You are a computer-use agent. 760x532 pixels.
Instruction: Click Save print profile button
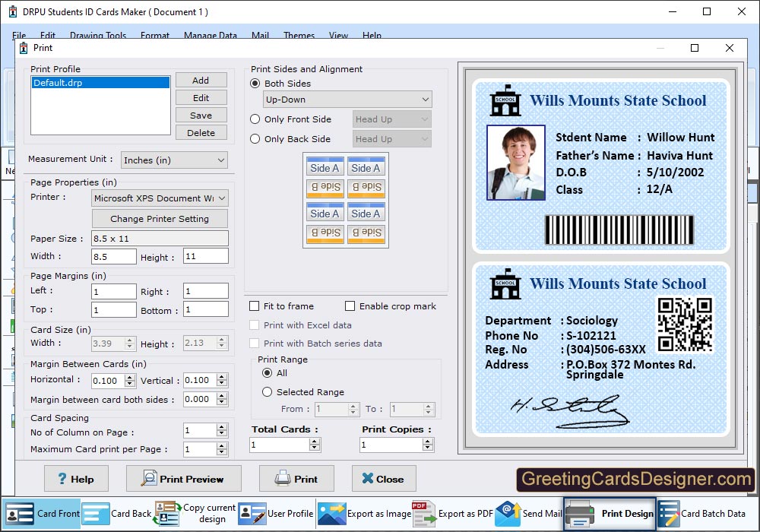click(x=201, y=116)
